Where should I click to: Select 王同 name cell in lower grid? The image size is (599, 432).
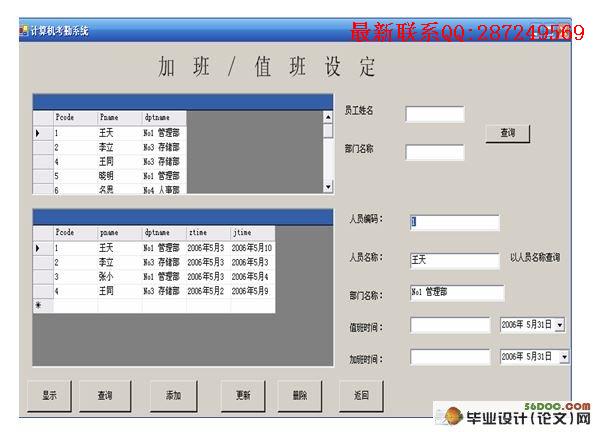click(120, 291)
